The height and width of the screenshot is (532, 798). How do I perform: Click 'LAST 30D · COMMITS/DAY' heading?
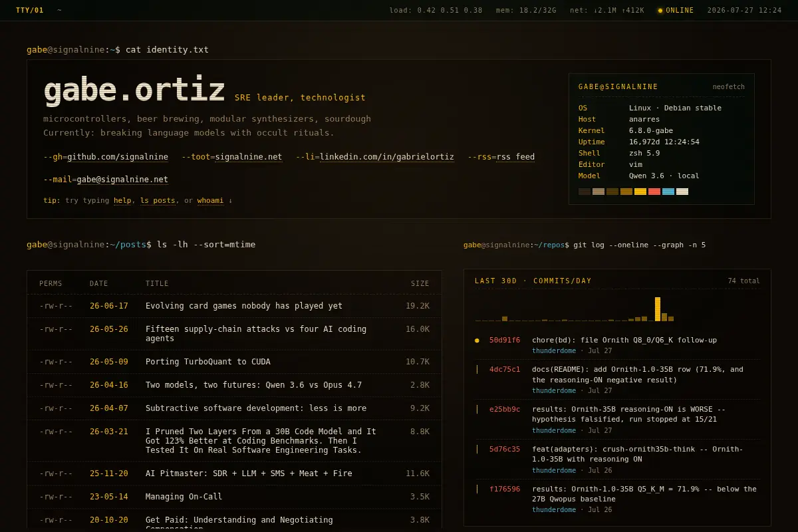tap(533, 281)
